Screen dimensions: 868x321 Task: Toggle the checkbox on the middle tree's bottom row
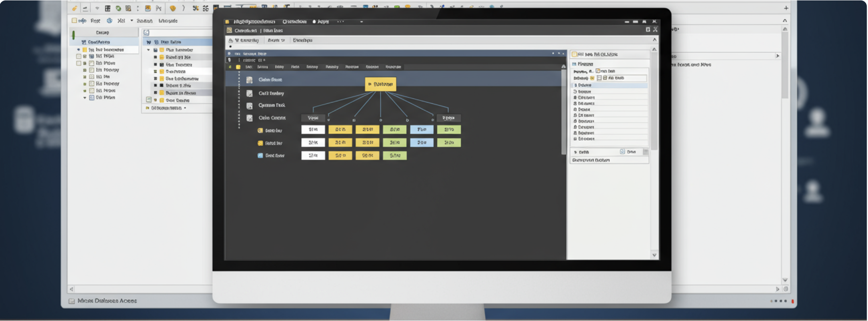[x=149, y=100]
